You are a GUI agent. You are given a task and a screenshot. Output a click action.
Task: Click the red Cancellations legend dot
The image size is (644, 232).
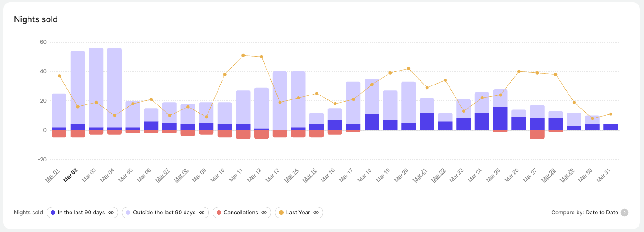(219, 213)
